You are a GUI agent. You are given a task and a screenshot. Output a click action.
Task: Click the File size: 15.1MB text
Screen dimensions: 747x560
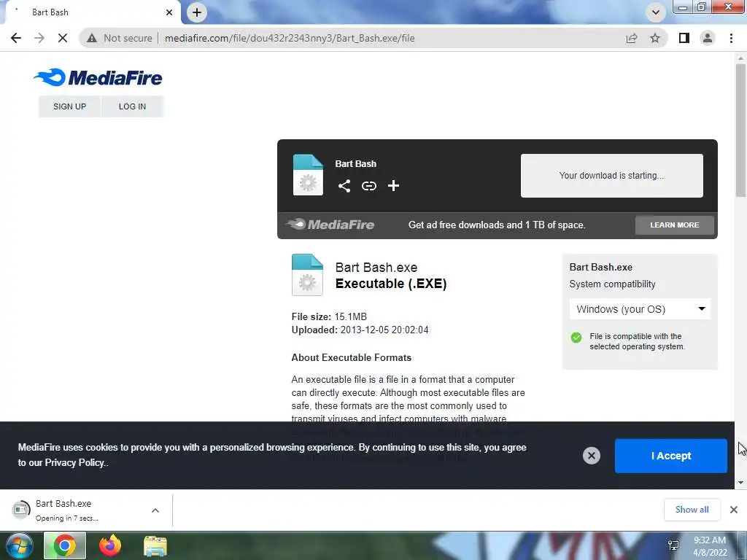[329, 316]
